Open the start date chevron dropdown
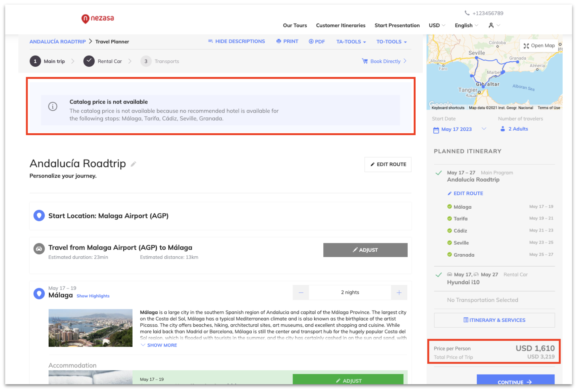Viewport: 577px width, 392px height. coord(484,129)
